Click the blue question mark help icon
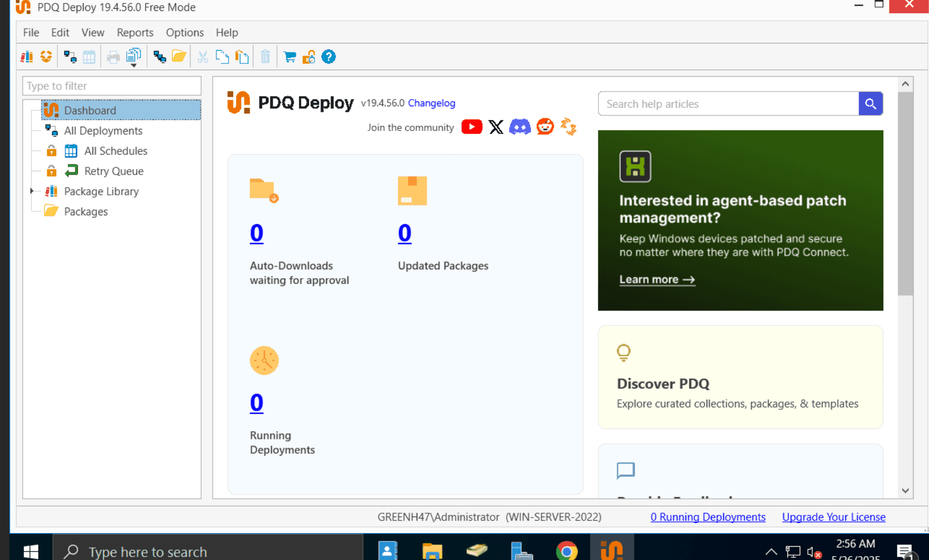The height and width of the screenshot is (560, 929). click(x=329, y=57)
